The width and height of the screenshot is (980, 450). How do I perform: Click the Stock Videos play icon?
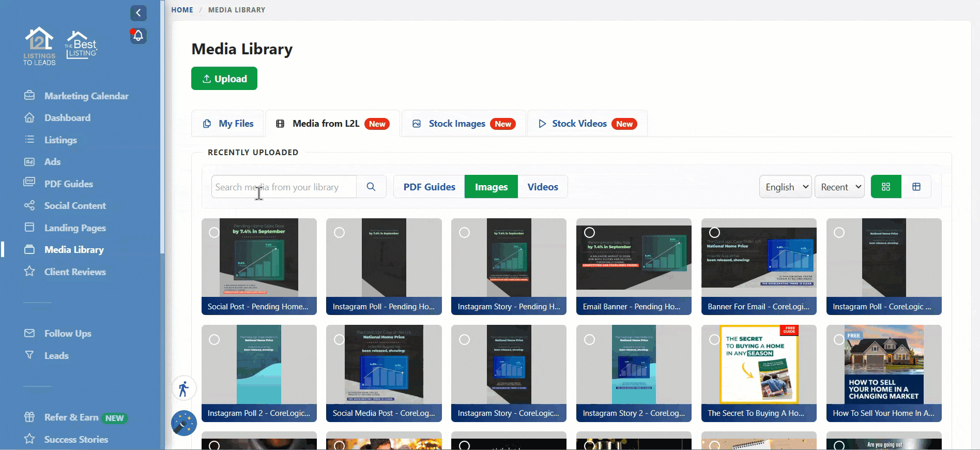point(542,124)
